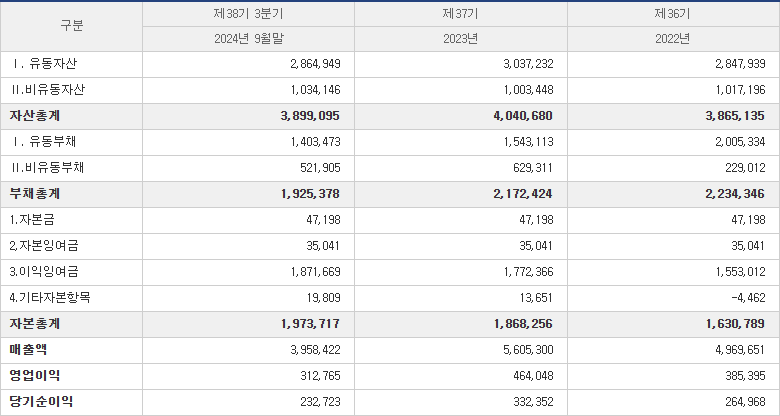Click the 자본총계 row label
Viewport: 780px width, 416px height.
(35, 323)
